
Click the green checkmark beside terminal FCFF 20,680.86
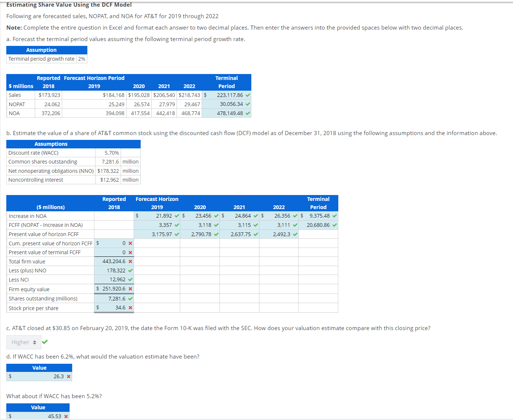(334, 225)
